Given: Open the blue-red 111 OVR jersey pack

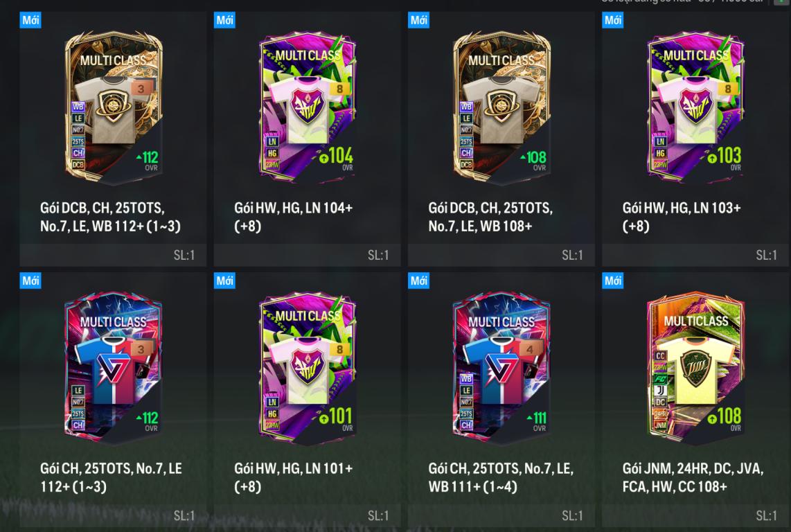Looking at the screenshot, I should 502,368.
